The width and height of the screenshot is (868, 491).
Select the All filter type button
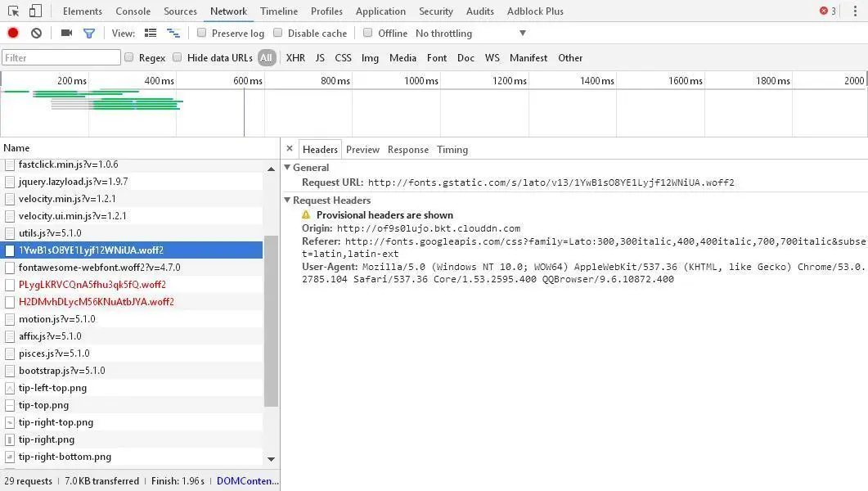point(266,57)
